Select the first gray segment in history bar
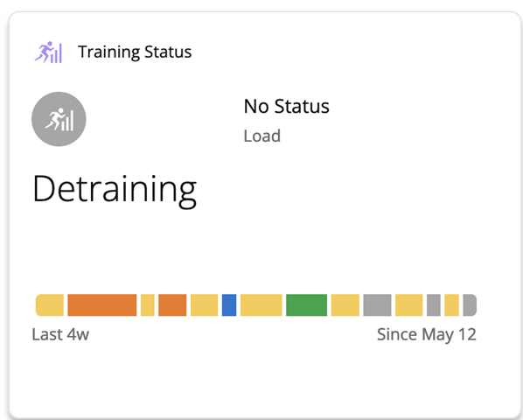The image size is (523, 420). tap(377, 304)
